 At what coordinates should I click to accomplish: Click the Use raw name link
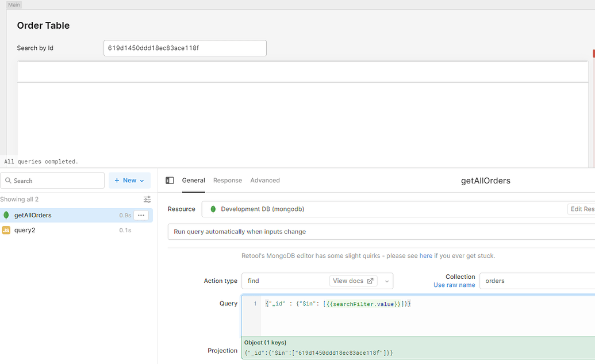pyautogui.click(x=454, y=285)
